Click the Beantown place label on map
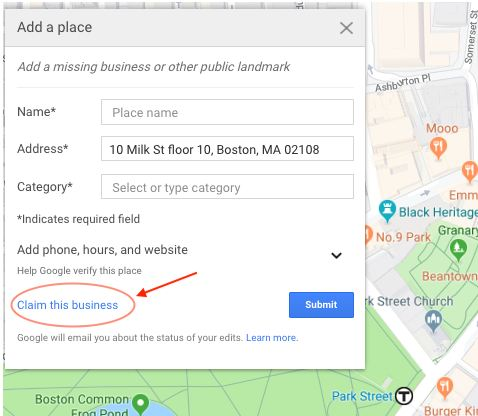478x416 pixels. (450, 276)
